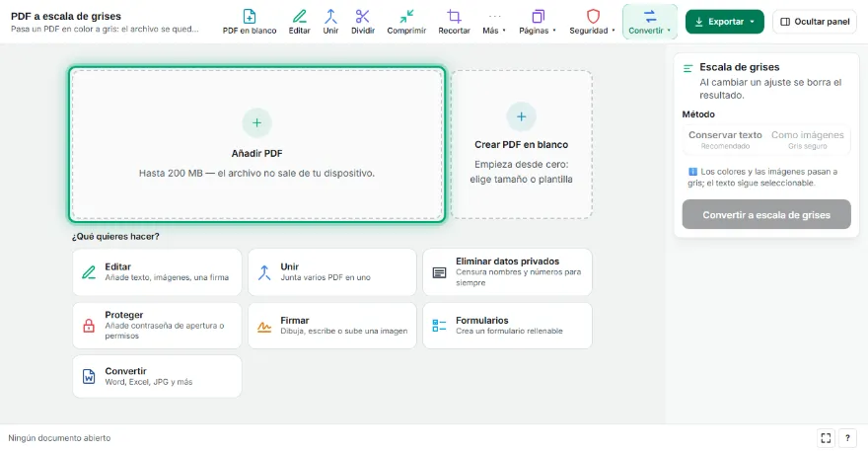
Task: Click the Añadir PDF drop zone title
Action: pos(256,154)
